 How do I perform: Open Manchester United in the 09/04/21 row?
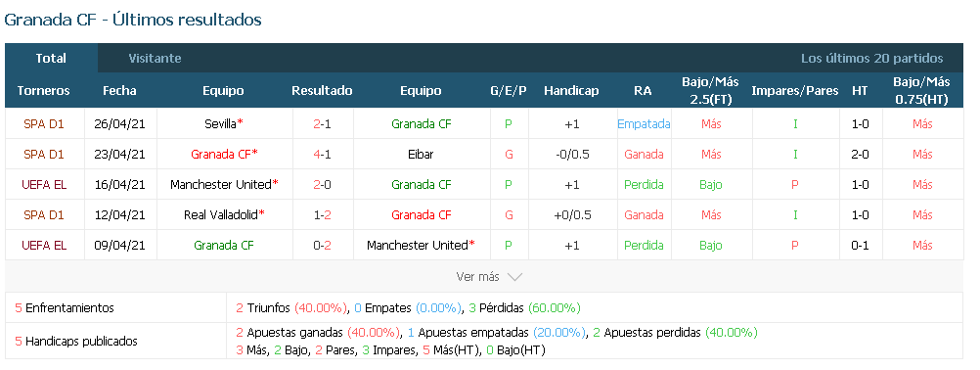[417, 245]
